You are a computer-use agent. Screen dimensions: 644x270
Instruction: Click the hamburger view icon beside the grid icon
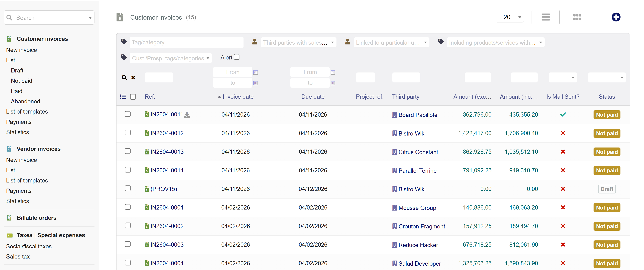(x=545, y=17)
